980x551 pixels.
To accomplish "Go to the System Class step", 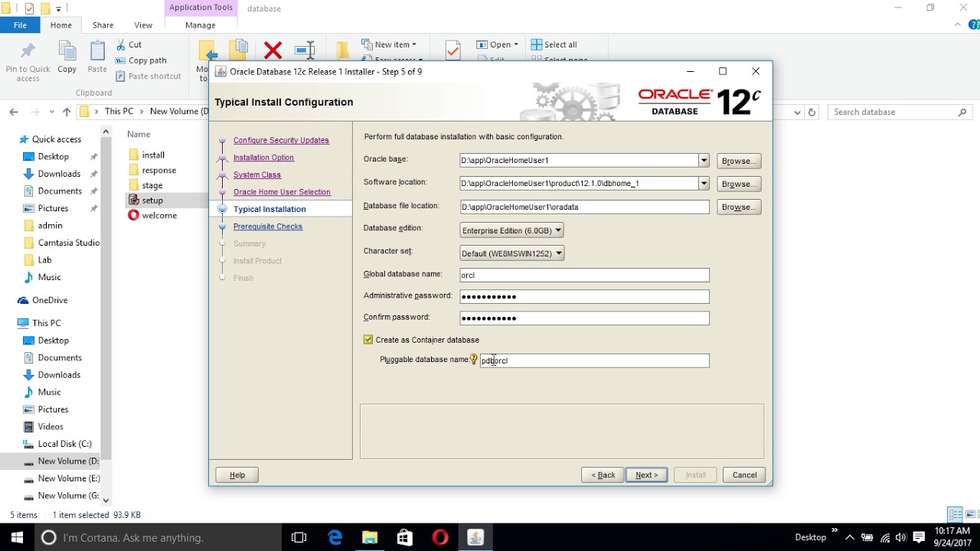I will (x=257, y=174).
